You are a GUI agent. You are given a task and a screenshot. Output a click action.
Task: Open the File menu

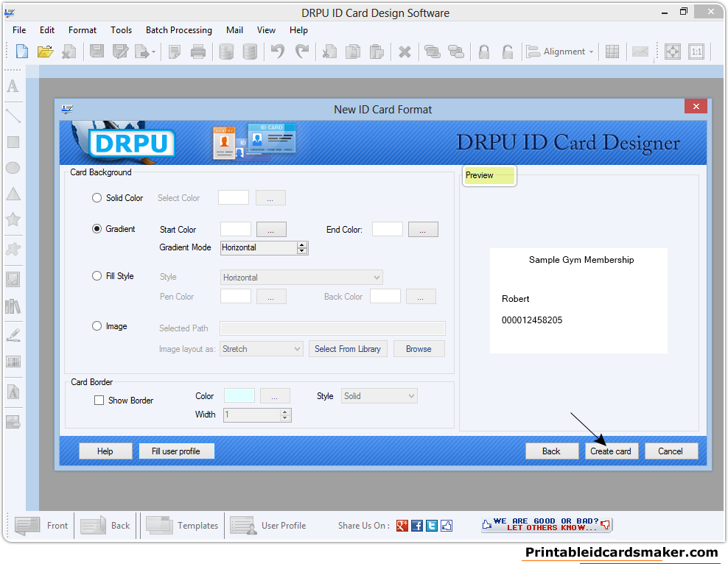pos(19,30)
